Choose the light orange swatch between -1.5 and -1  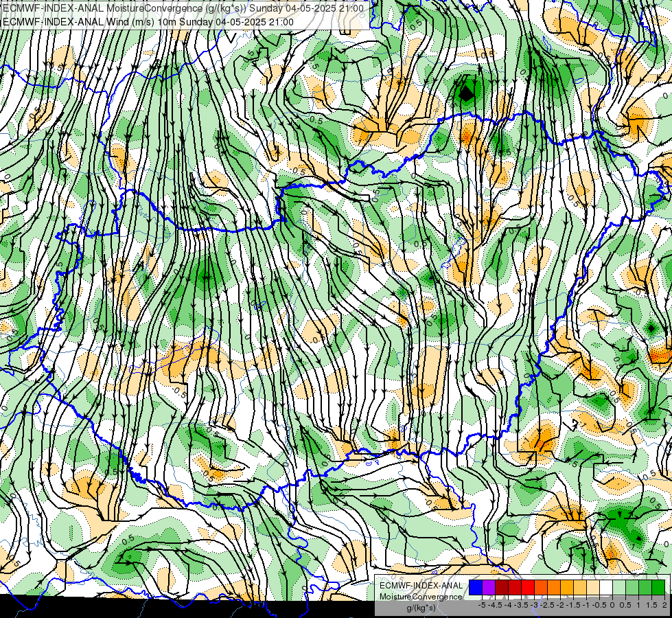(x=580, y=588)
